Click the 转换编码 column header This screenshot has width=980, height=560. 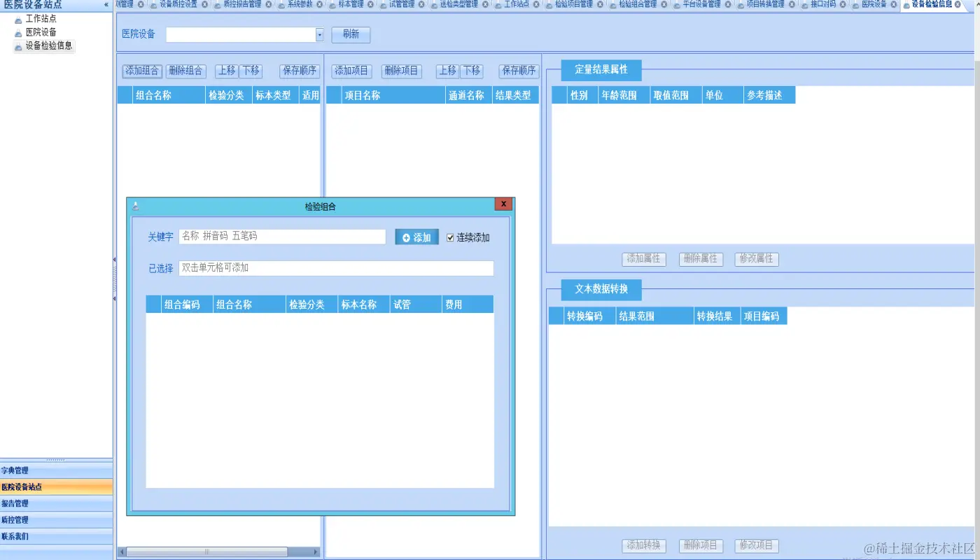[x=589, y=316]
